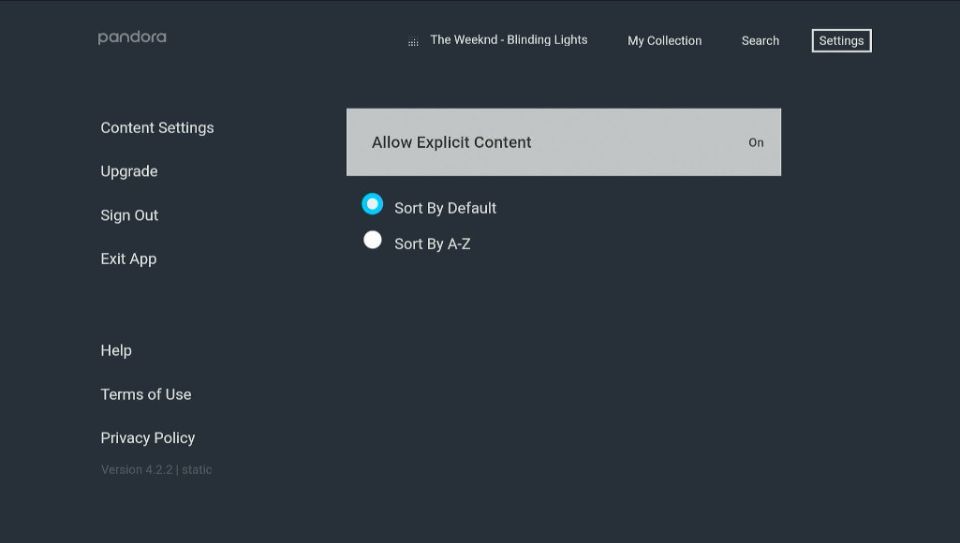Open Content Settings in sidebar
960x543 pixels.
point(157,128)
